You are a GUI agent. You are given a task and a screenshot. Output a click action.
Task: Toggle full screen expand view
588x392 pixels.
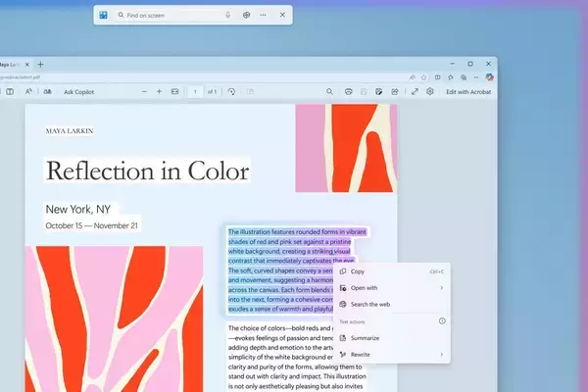[415, 91]
